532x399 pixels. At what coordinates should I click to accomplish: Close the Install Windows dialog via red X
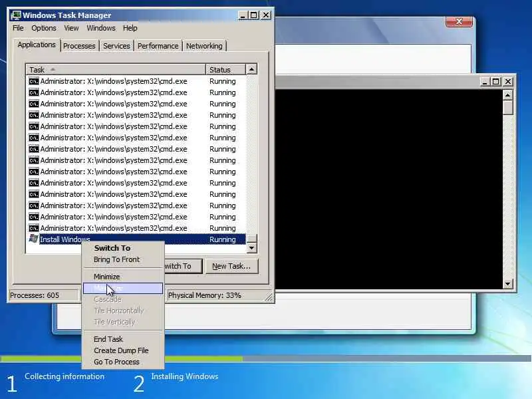coord(459,21)
